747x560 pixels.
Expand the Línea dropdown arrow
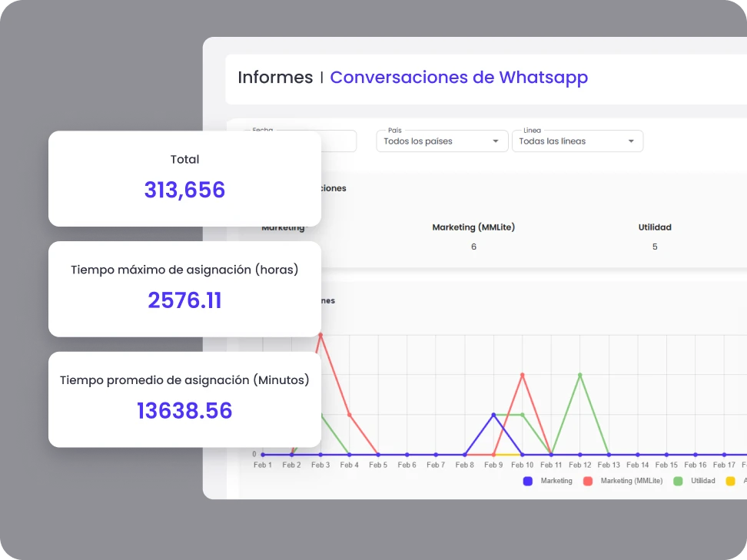(x=631, y=141)
